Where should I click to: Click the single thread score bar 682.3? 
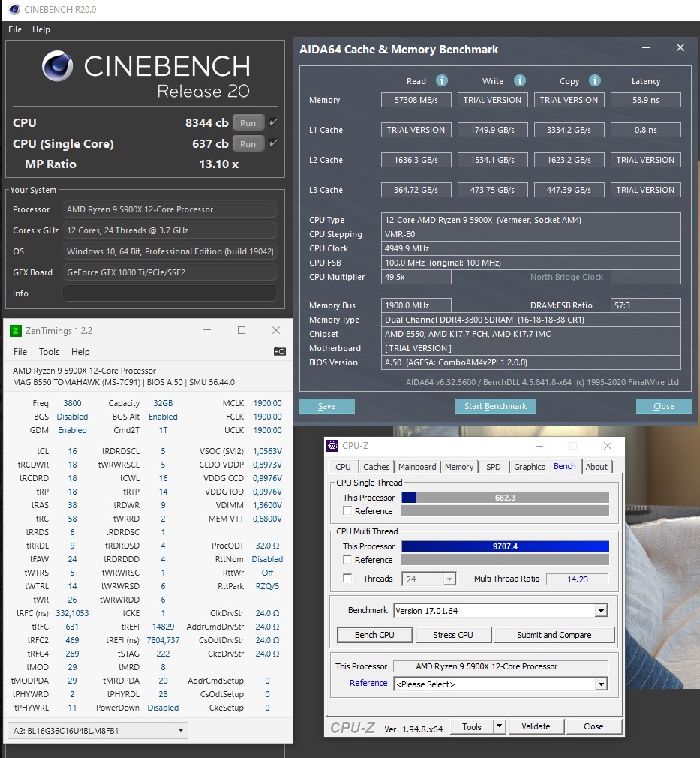(505, 498)
